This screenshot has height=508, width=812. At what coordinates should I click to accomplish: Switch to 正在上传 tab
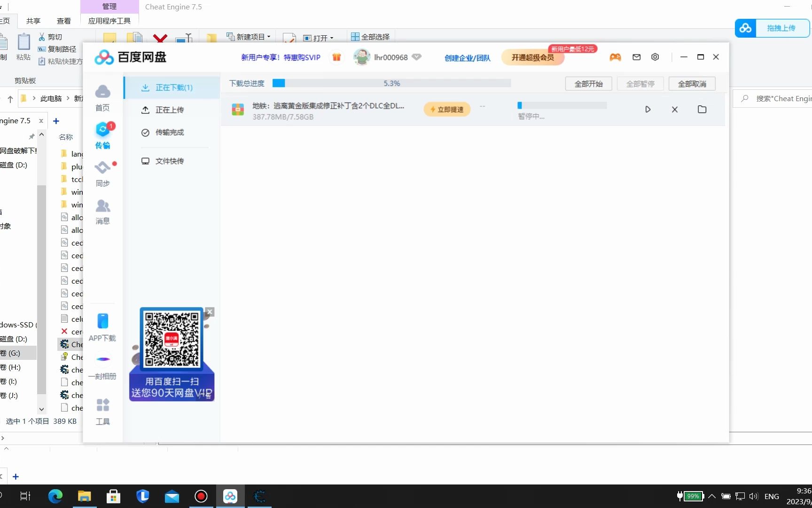(x=172, y=110)
